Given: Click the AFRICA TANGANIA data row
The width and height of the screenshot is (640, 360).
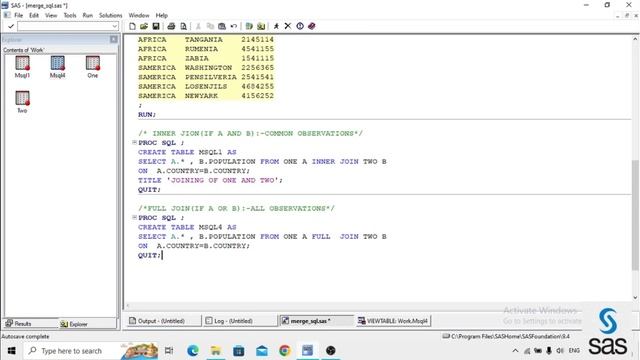Looking at the screenshot, I should (206, 39).
